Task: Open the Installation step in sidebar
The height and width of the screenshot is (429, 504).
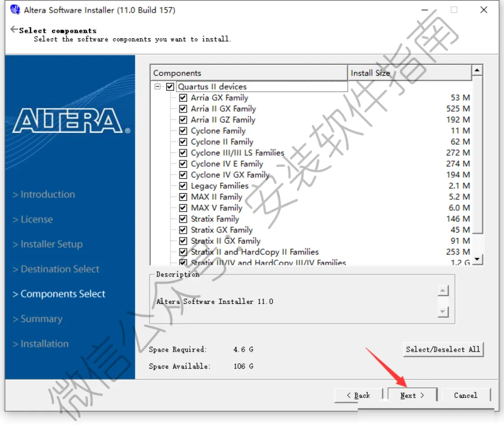Action: coord(41,344)
